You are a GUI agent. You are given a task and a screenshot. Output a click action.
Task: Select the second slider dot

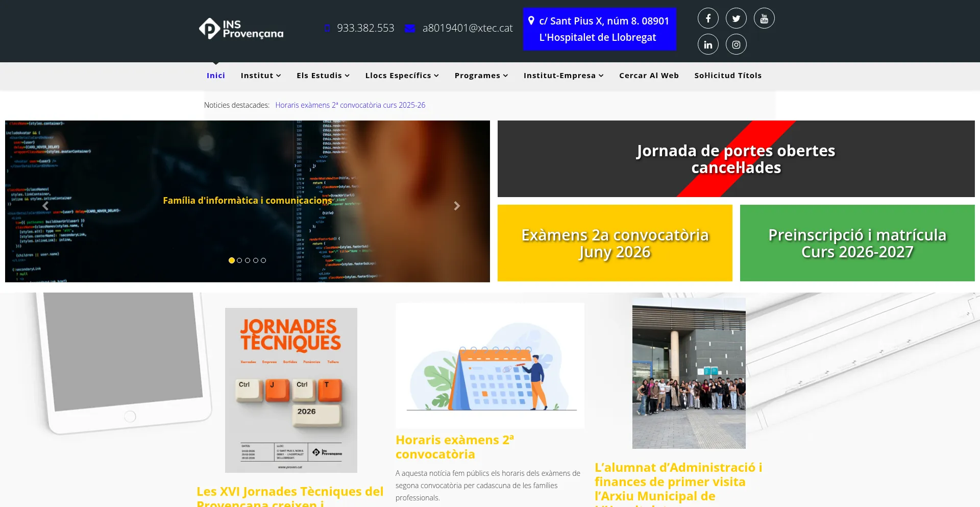239,260
